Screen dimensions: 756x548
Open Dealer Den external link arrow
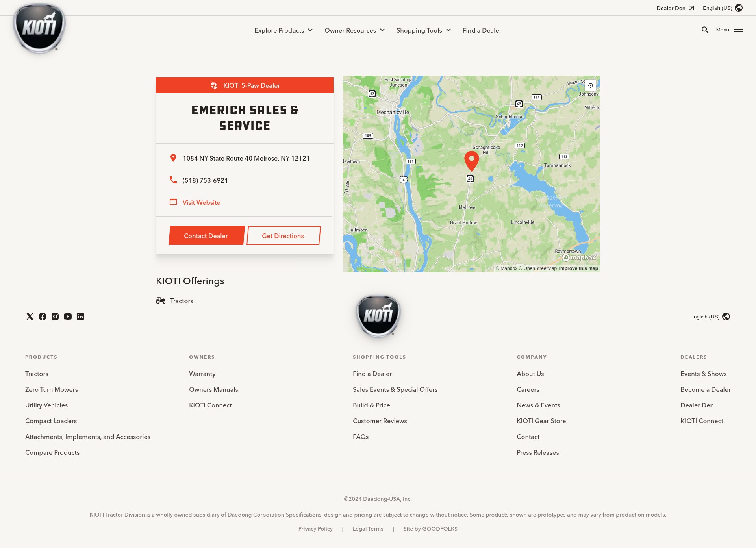[692, 8]
